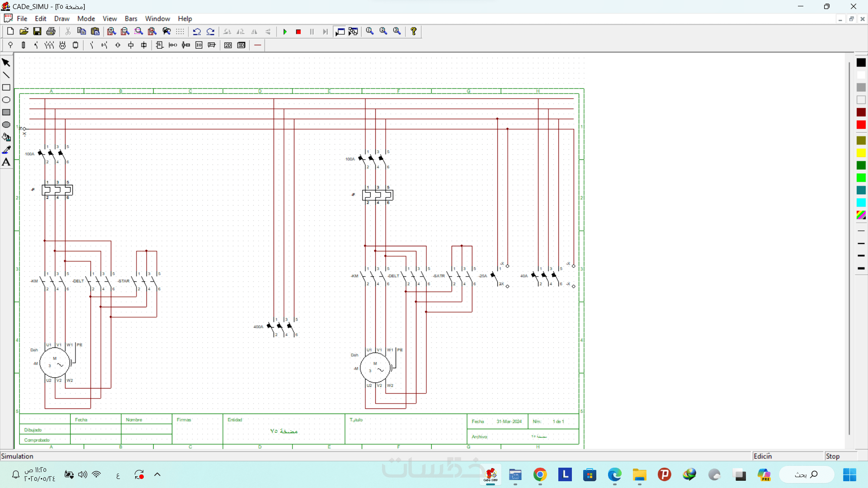Toggle the grid dots display
868x488 pixels.
(x=180, y=31)
